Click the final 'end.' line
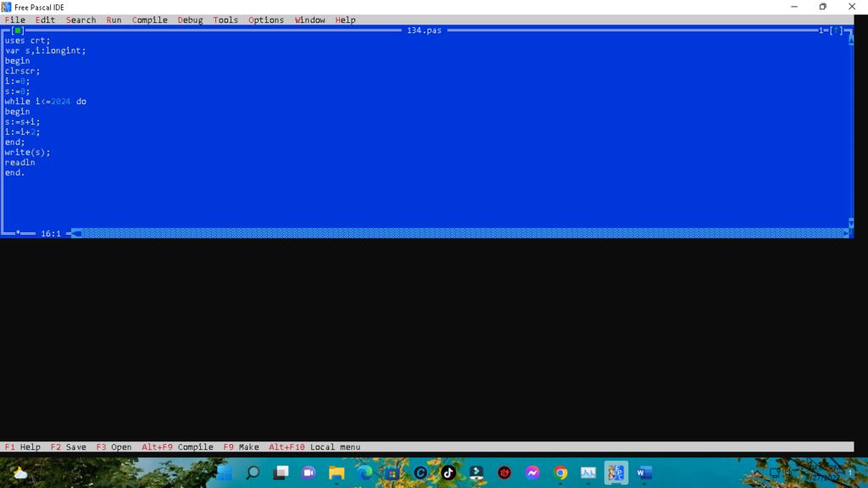Screen dimensions: 868x488 (x=15, y=173)
